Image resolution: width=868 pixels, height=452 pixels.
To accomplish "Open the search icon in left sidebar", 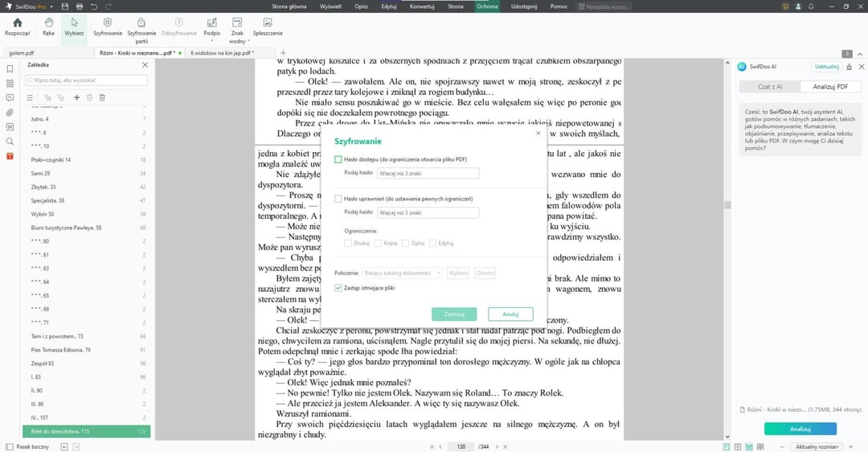I will coord(10,141).
